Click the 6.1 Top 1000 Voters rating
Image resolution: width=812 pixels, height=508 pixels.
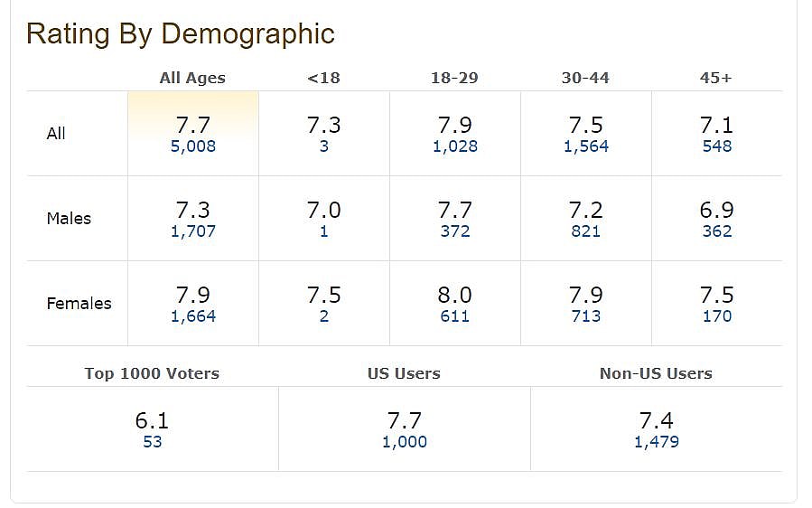tap(152, 420)
